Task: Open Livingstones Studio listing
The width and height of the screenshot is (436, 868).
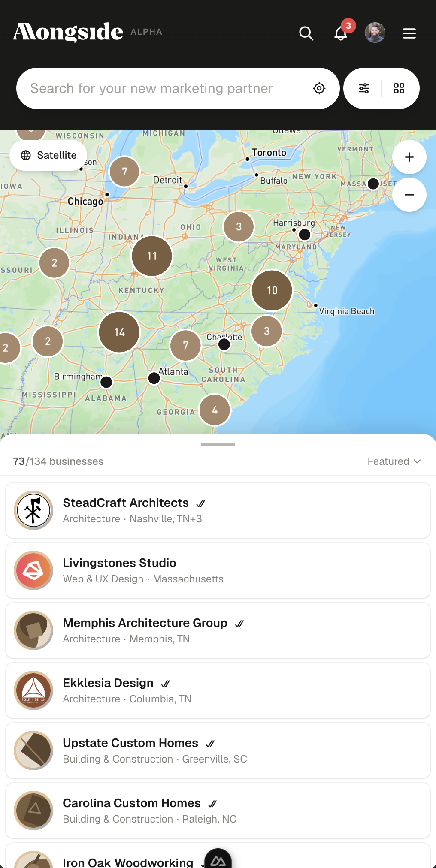Action: click(x=218, y=570)
